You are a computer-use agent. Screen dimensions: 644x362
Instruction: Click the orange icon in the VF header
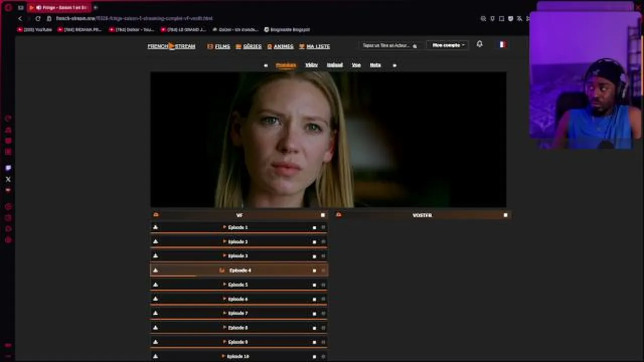pos(156,215)
